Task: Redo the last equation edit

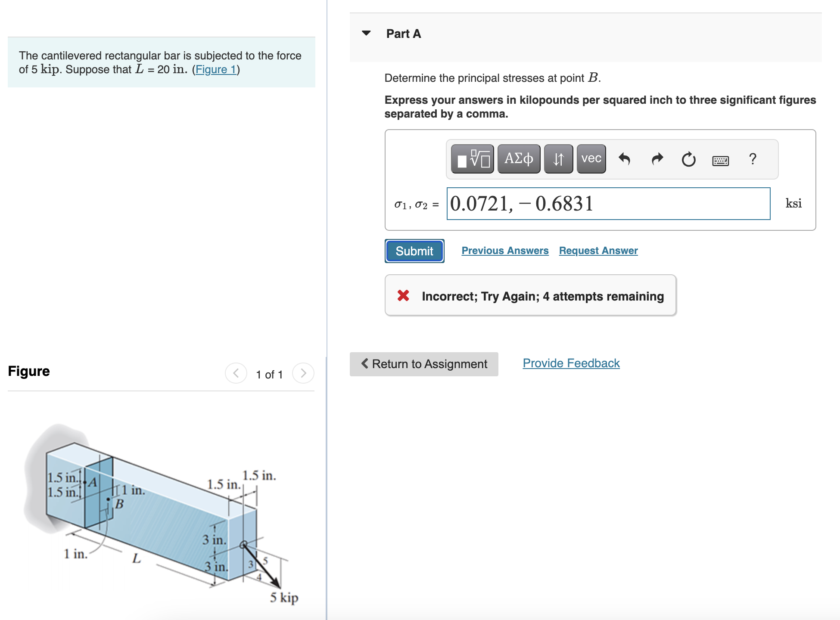Action: pos(656,158)
